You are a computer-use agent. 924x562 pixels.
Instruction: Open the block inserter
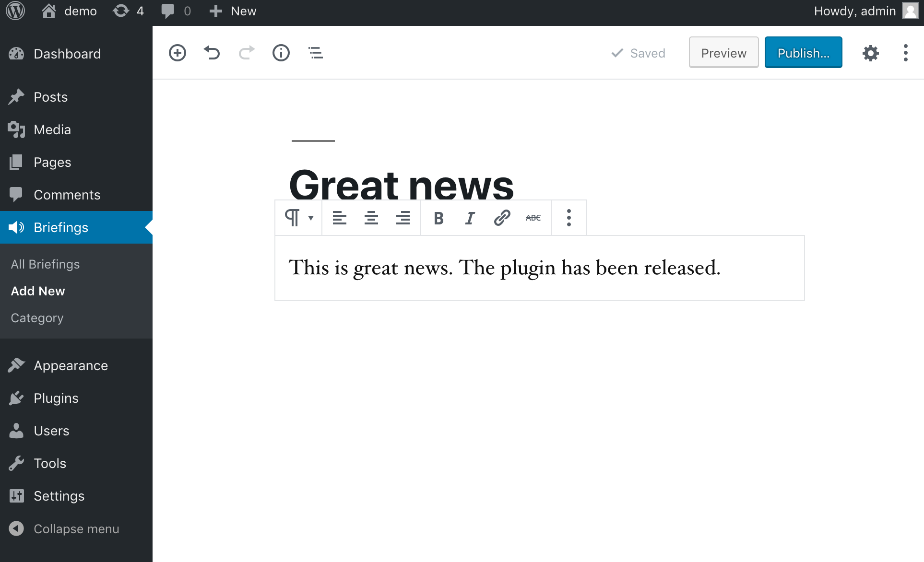(x=178, y=53)
